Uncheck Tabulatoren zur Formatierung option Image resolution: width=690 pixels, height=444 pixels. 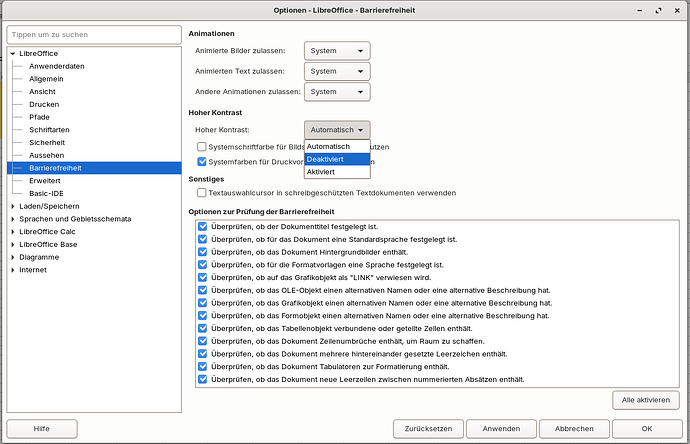click(202, 367)
